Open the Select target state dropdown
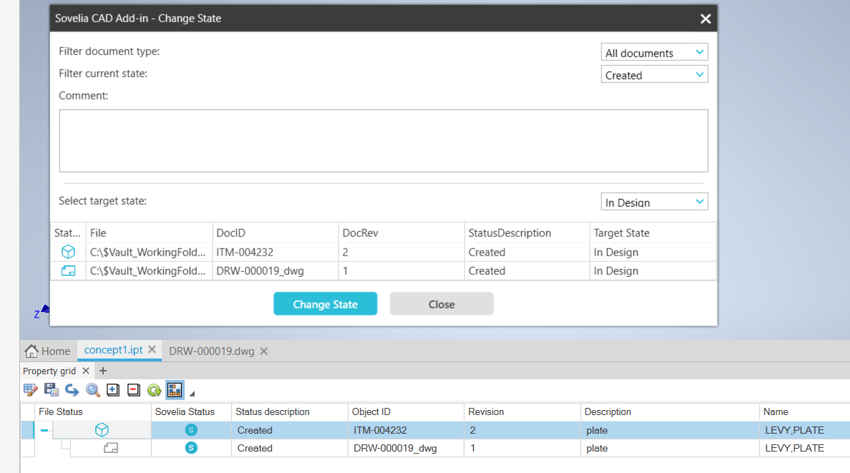This screenshot has width=850, height=473. point(654,202)
